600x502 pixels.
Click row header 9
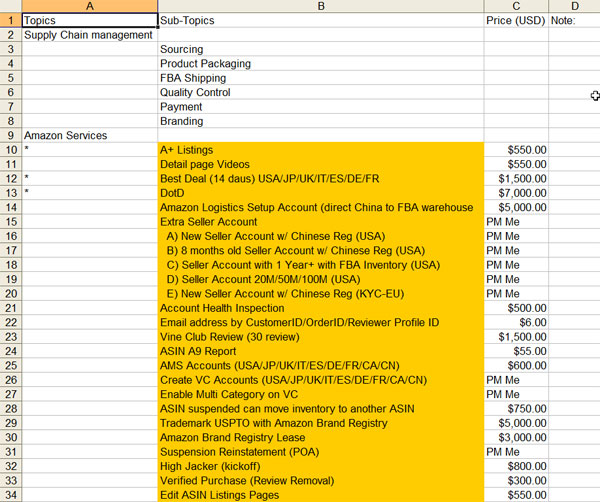[x=10, y=135]
